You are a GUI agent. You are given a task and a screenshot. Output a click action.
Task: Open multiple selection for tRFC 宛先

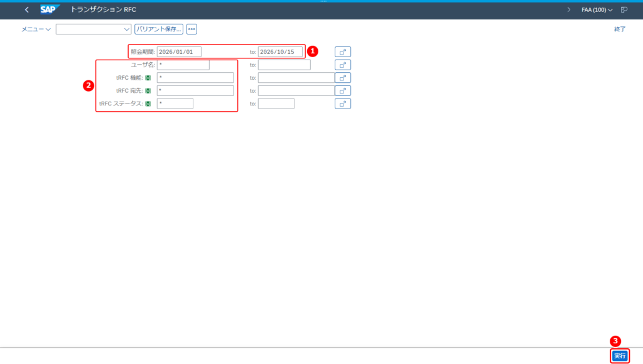[x=342, y=90]
